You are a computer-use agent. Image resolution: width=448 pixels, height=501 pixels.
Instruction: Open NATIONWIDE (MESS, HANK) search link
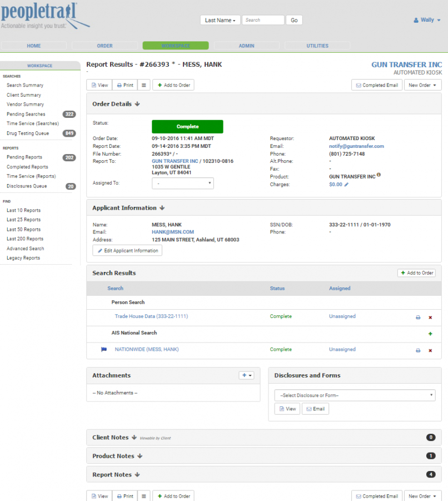coord(147,349)
